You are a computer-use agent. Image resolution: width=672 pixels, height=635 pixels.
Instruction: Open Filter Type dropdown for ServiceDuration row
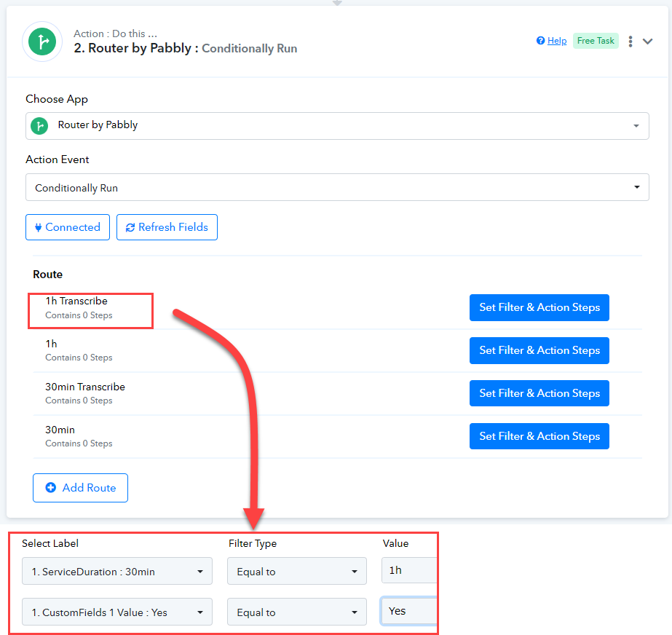(296, 571)
